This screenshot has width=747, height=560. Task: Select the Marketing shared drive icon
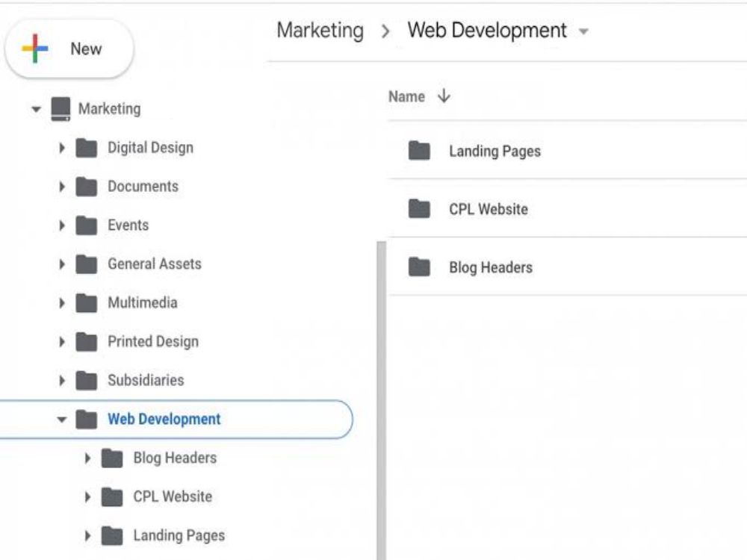point(61,109)
